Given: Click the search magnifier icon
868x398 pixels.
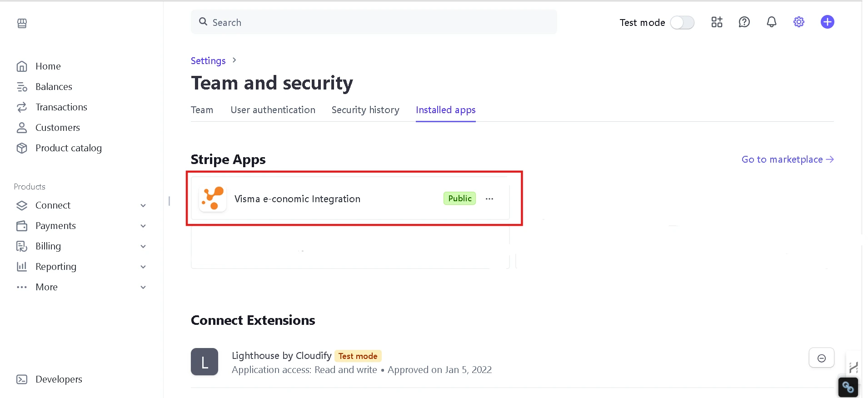Looking at the screenshot, I should (x=203, y=22).
